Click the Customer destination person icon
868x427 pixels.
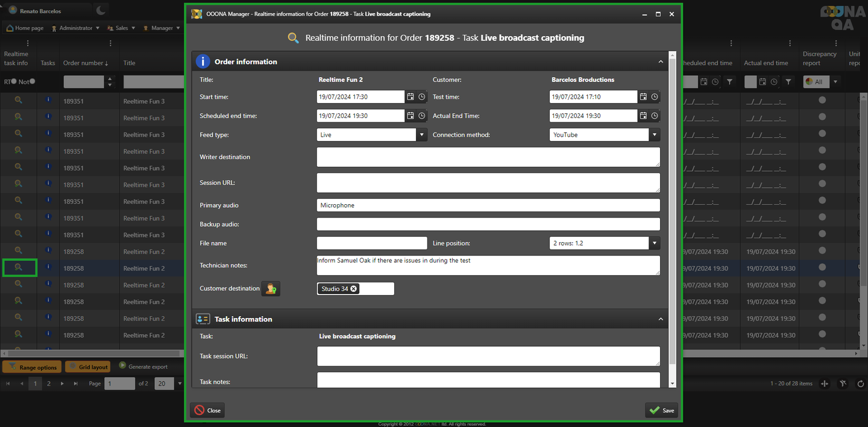coord(271,289)
